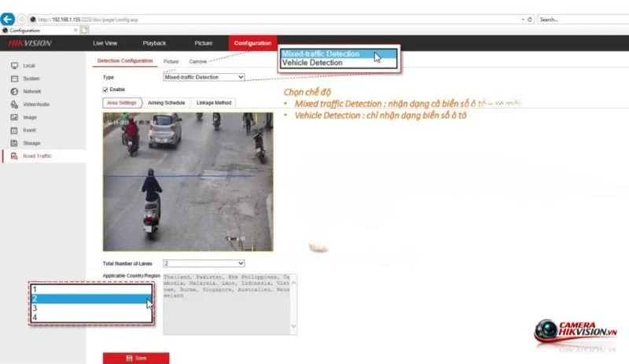This screenshot has height=364, width=629.
Task: Select the Area Settings step tab
Action: 122,103
